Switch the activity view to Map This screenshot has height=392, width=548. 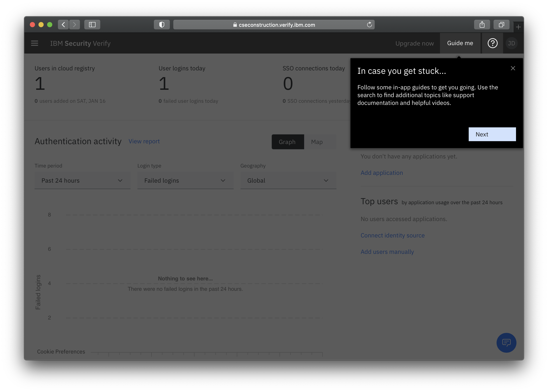pyautogui.click(x=317, y=142)
